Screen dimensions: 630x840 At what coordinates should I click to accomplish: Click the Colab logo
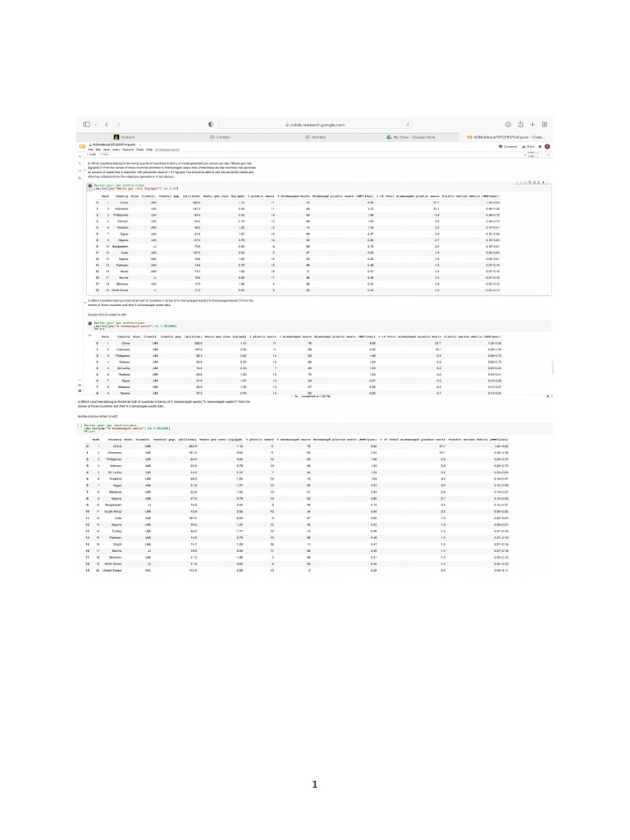[x=82, y=146]
